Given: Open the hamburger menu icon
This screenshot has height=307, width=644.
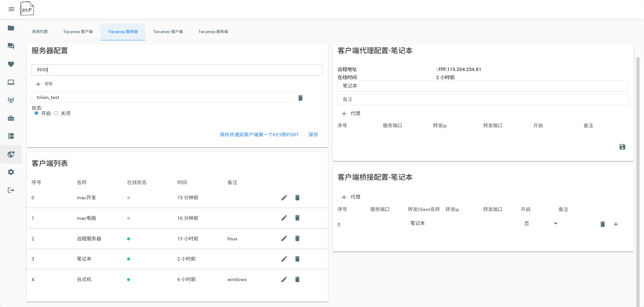Looking at the screenshot, I should click(11, 9).
